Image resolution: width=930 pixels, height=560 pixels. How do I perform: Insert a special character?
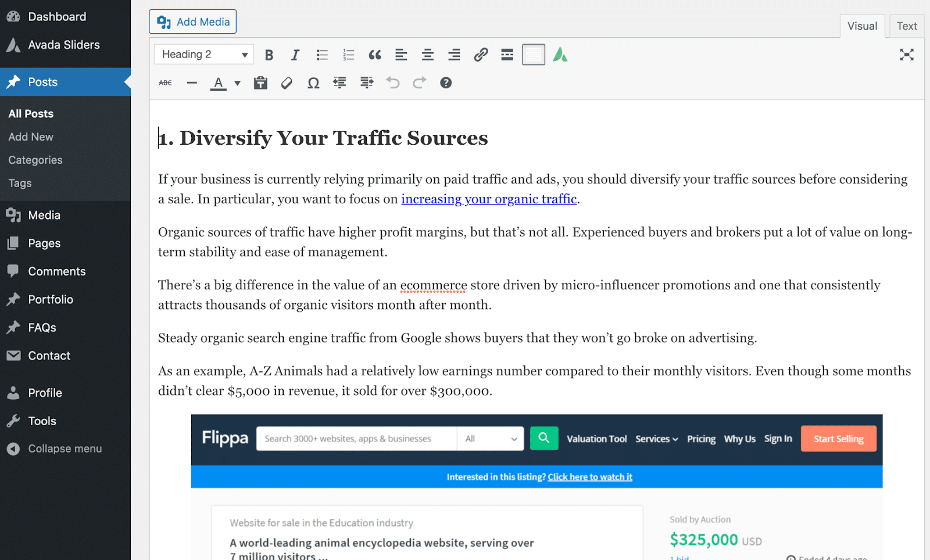[313, 82]
